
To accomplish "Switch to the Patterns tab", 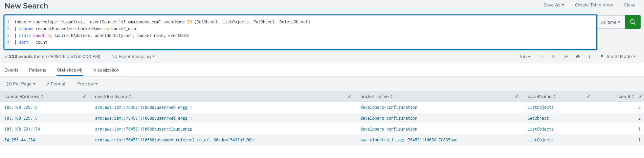I will 38,70.
